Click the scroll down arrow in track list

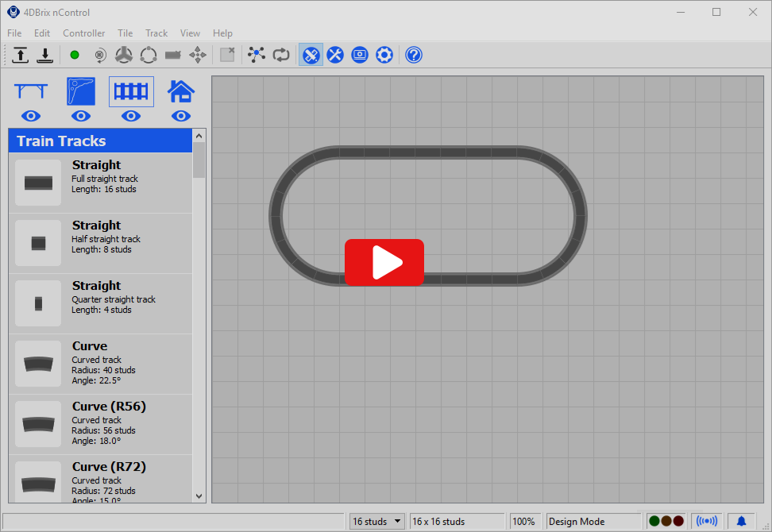pyautogui.click(x=199, y=495)
